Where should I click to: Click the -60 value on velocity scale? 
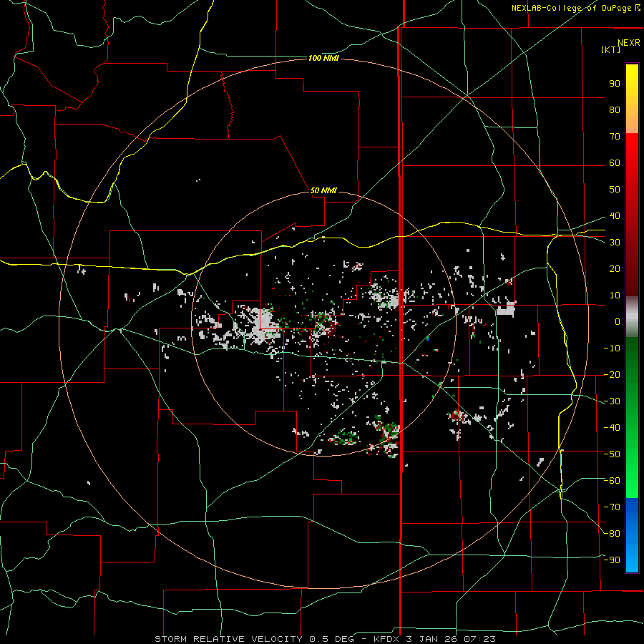coord(612,481)
